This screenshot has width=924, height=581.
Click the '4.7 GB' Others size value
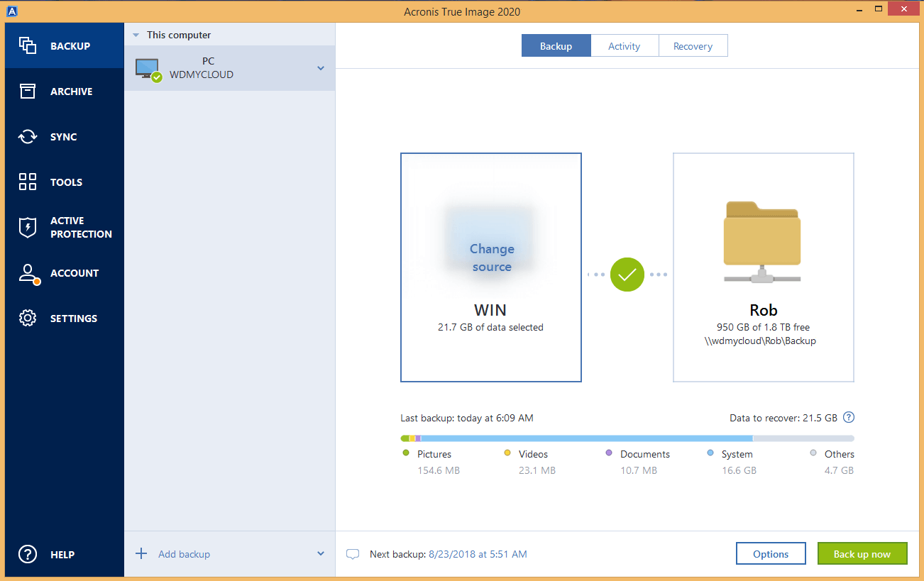pyautogui.click(x=839, y=470)
